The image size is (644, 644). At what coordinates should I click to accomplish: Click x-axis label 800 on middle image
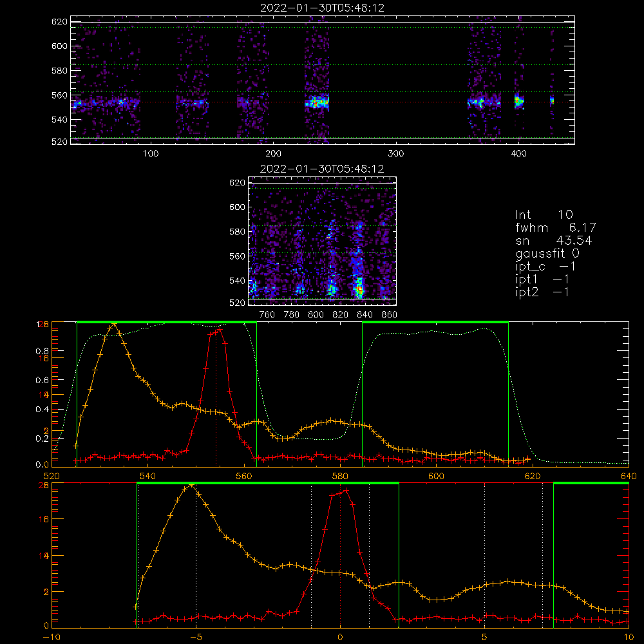316,314
